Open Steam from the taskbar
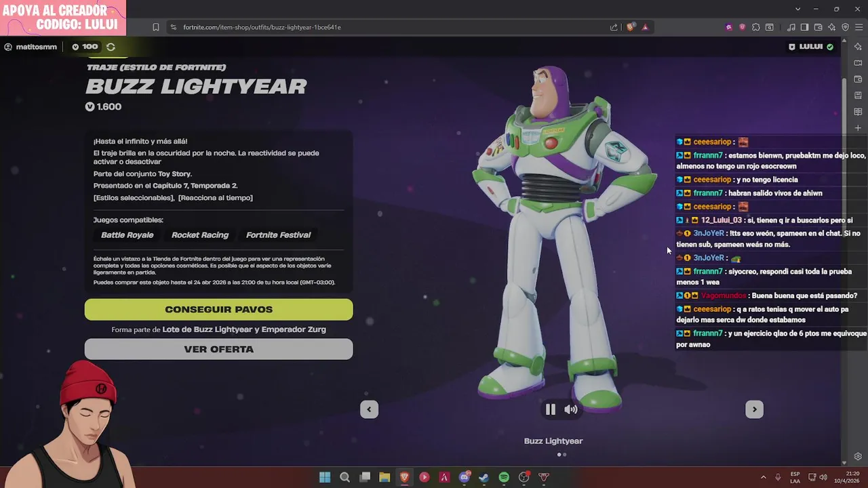868x488 pixels. coord(484,477)
